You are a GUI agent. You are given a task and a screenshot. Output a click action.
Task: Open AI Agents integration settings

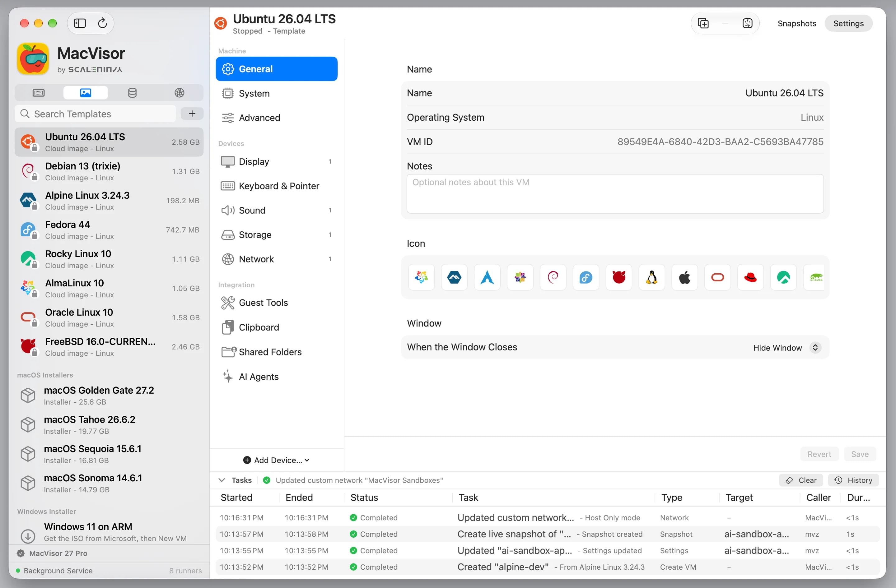276,377
